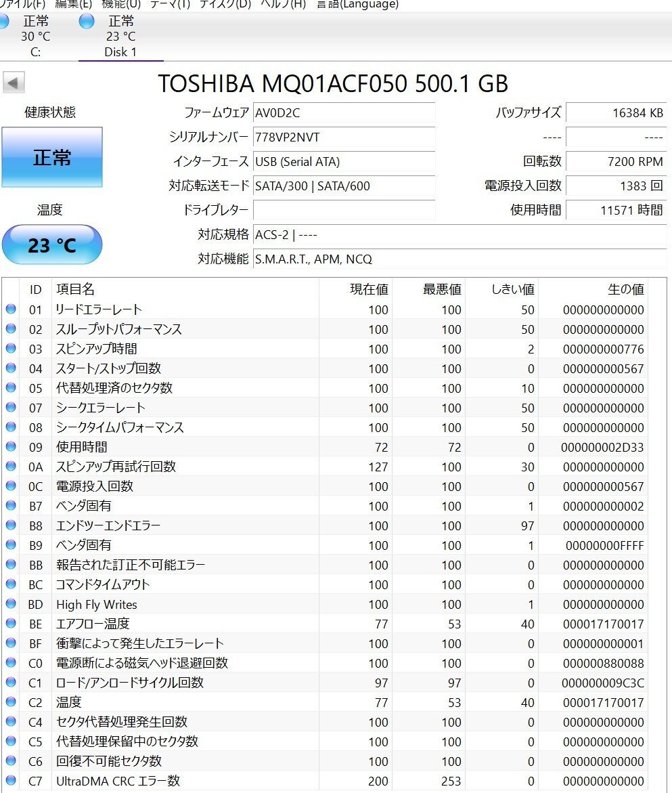Click the 現在値 column header
This screenshot has width=672, height=793.
pos(355,288)
